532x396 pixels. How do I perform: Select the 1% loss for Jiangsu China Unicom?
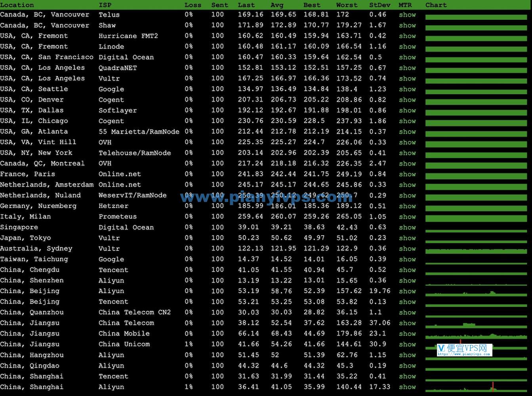(189, 345)
